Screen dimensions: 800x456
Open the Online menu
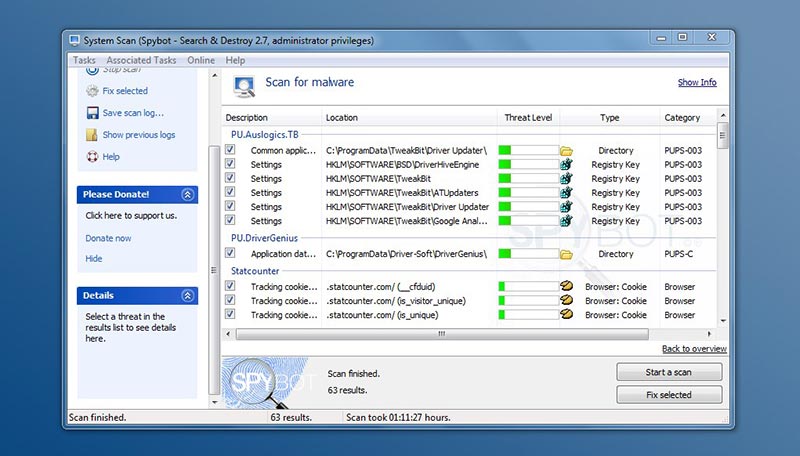coord(201,60)
